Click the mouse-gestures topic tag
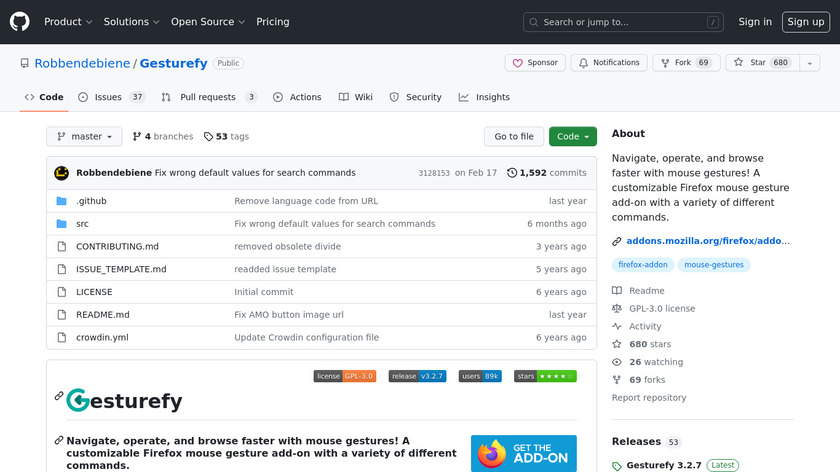The width and height of the screenshot is (840, 472). click(714, 265)
